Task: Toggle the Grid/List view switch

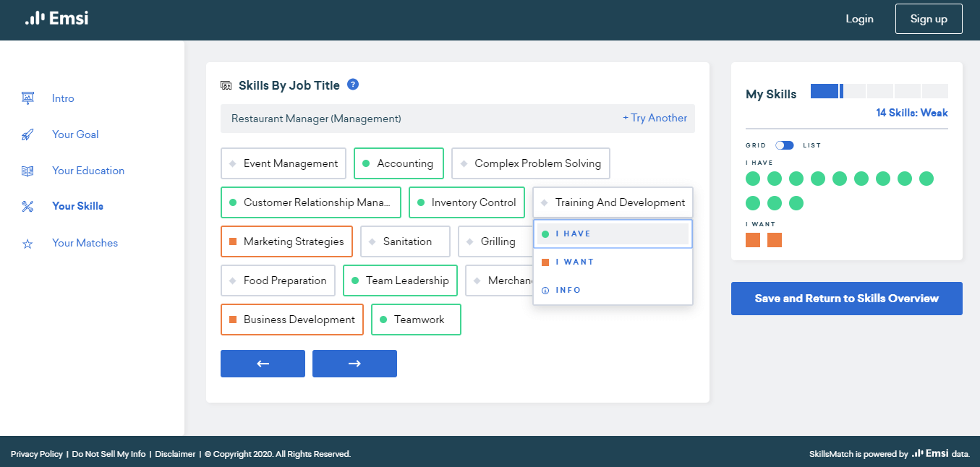Action: [x=784, y=145]
